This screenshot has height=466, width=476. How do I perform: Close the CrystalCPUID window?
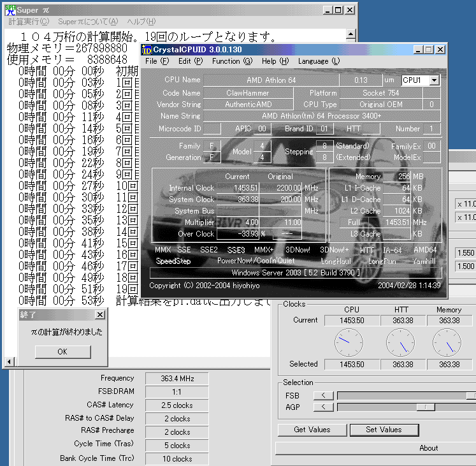click(440, 50)
